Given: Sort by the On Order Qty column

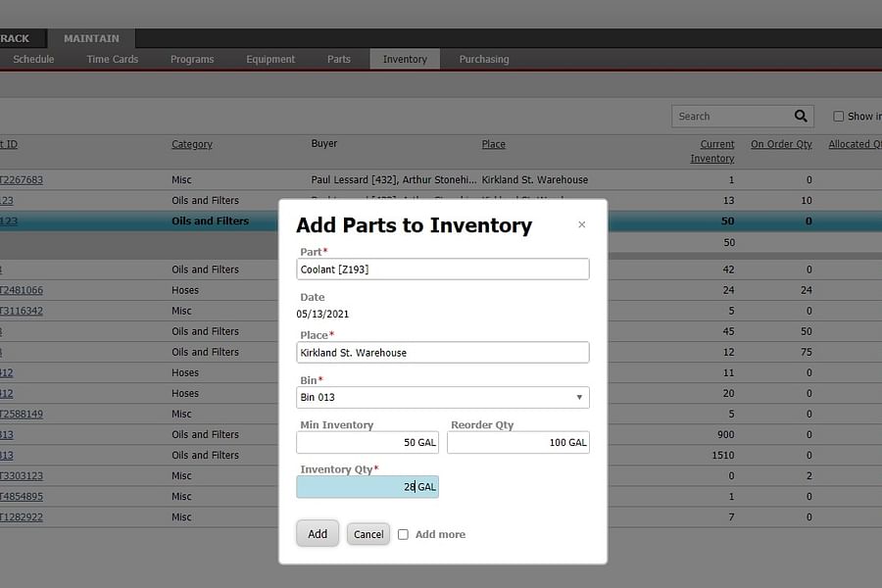Looking at the screenshot, I should click(781, 144).
